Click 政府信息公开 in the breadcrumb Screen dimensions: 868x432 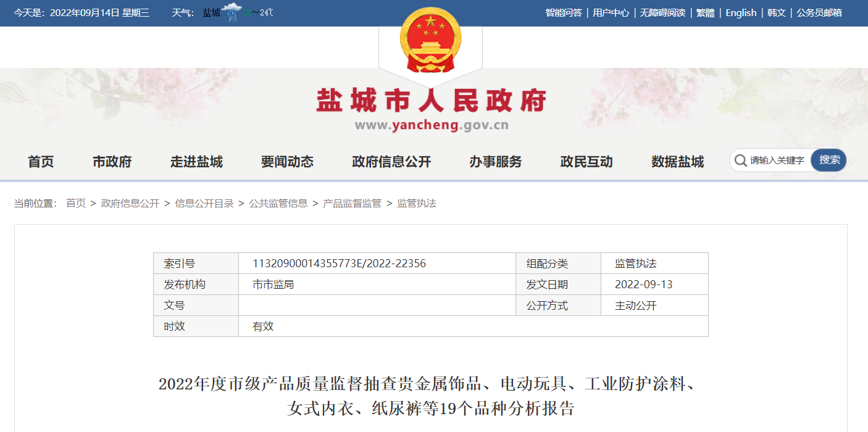pyautogui.click(x=130, y=203)
